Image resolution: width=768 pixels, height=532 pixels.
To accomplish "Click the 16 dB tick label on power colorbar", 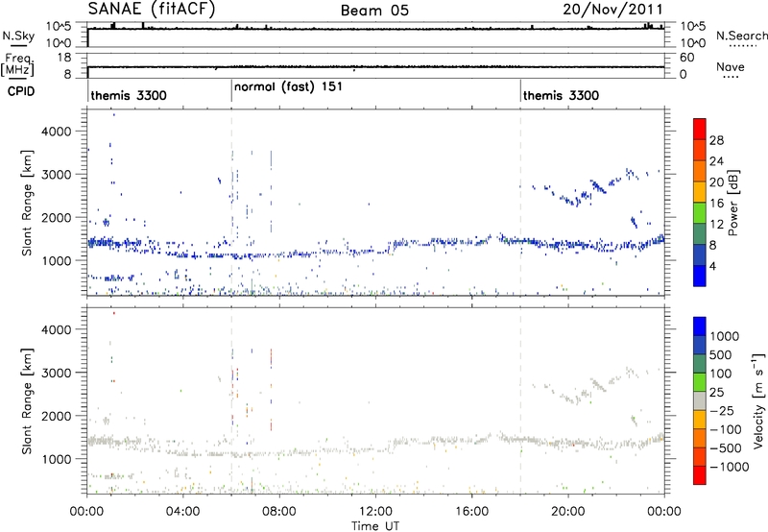I will [716, 204].
